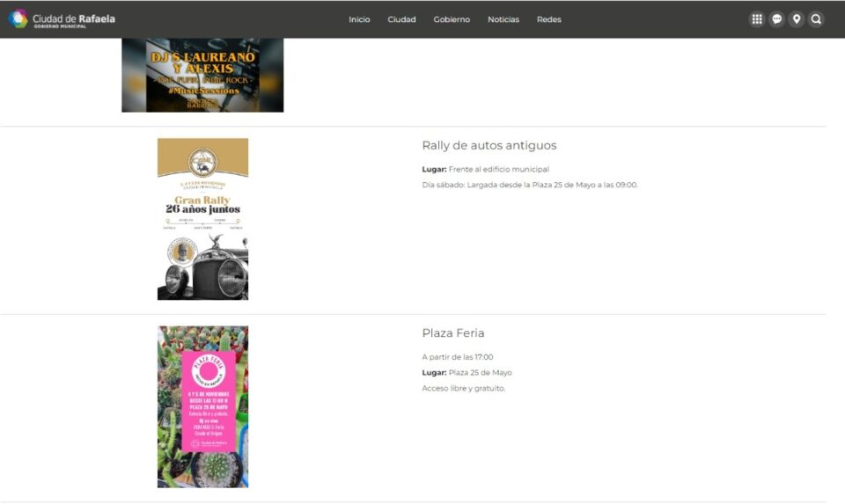Viewport: 845px width, 504px height.
Task: Open the Gran Rally 26 años poster
Action: tap(202, 219)
